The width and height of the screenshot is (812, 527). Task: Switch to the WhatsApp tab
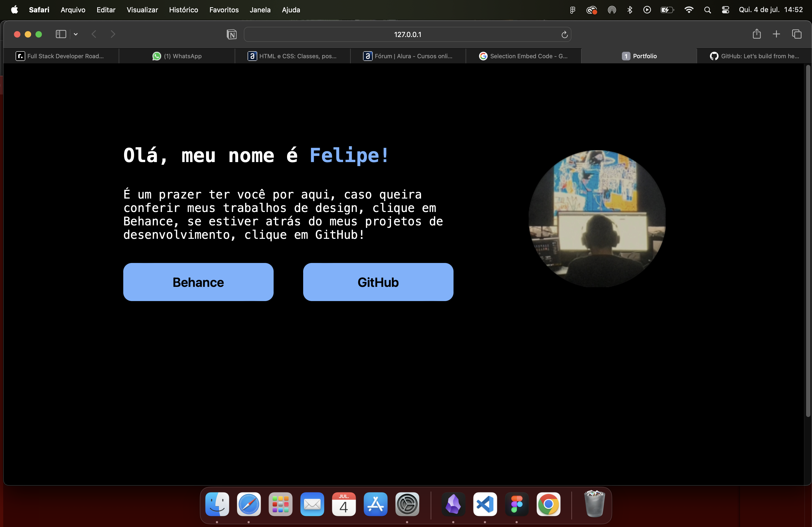[x=177, y=56]
